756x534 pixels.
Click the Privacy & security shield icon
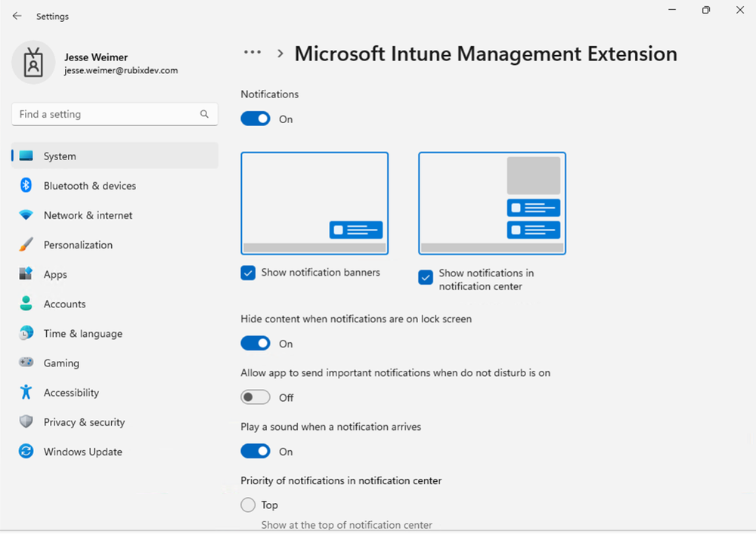point(26,421)
